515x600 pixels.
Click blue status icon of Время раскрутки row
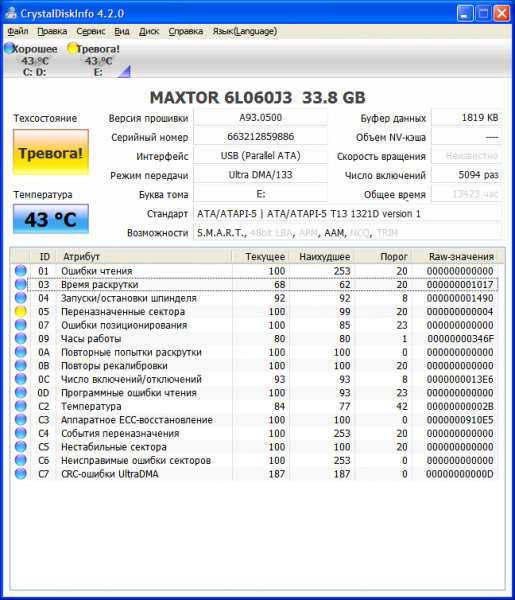click(21, 284)
